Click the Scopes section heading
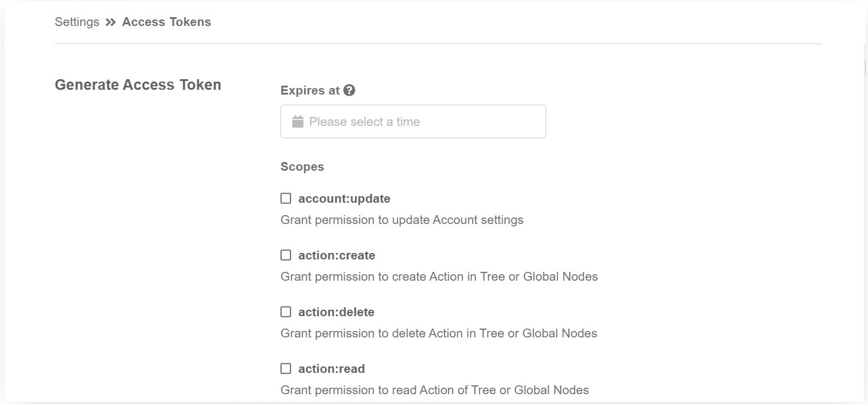This screenshot has width=868, height=406. click(x=302, y=167)
